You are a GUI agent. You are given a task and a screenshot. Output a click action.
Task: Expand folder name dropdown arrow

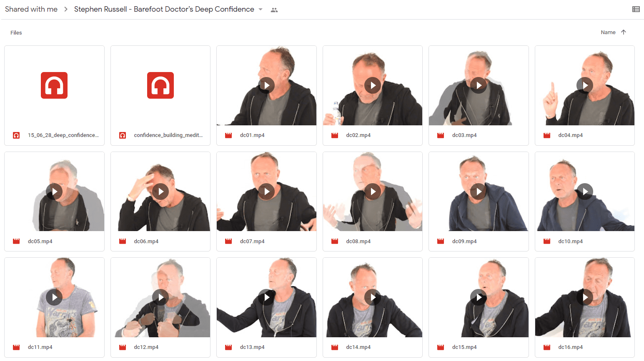261,9
